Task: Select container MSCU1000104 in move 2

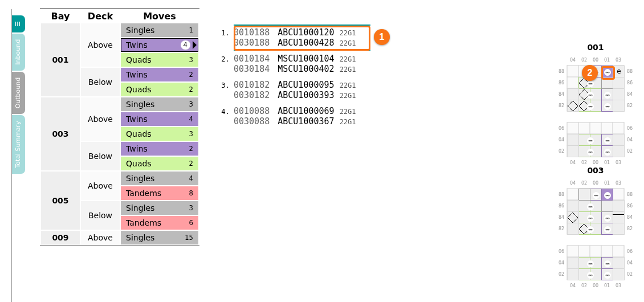Action: point(305,59)
